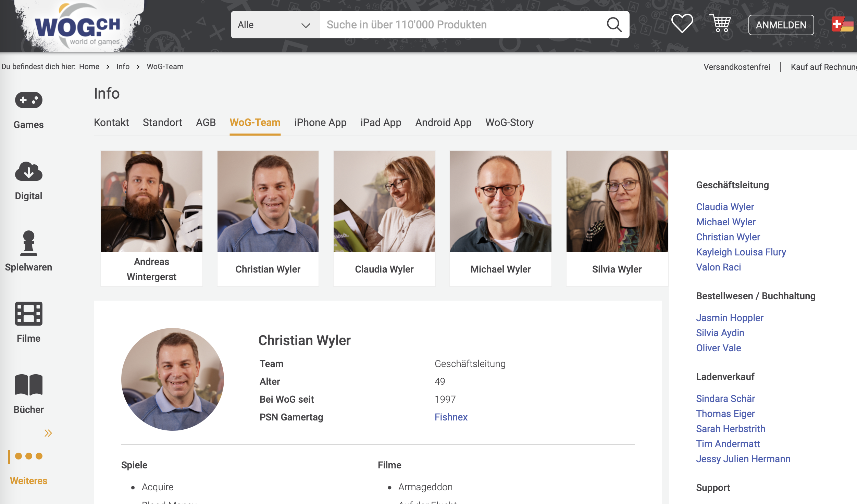Image resolution: width=857 pixels, height=504 pixels.
Task: Open the Alle category dropdown
Action: point(275,25)
